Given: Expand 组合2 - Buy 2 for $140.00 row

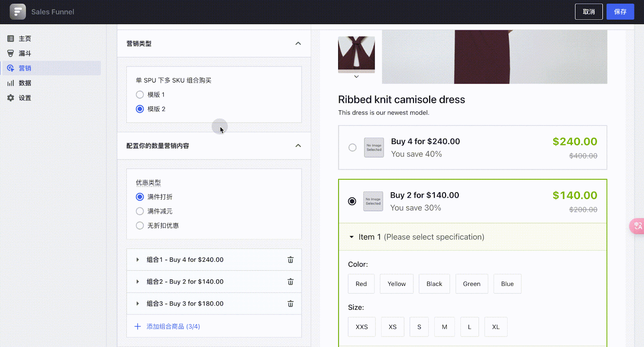Looking at the screenshot, I should point(138,282).
